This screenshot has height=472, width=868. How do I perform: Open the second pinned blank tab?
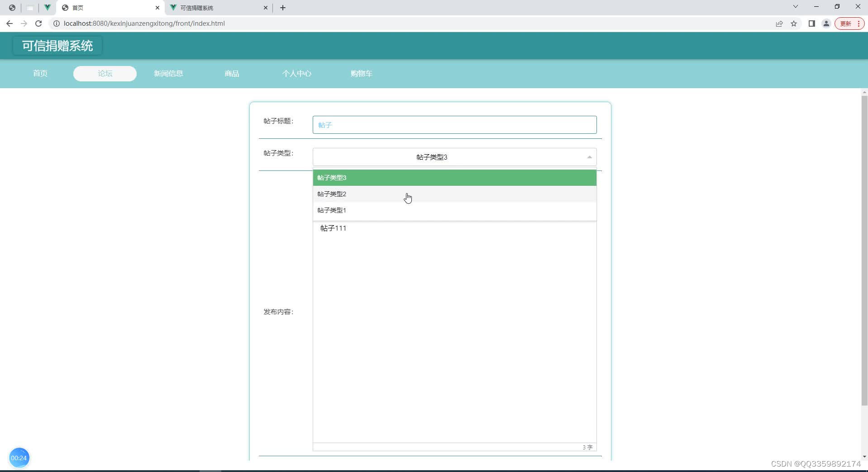click(30, 8)
